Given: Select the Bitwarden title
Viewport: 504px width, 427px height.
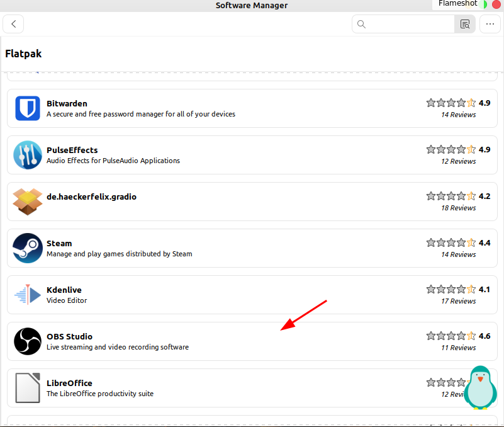Looking at the screenshot, I should 67,104.
